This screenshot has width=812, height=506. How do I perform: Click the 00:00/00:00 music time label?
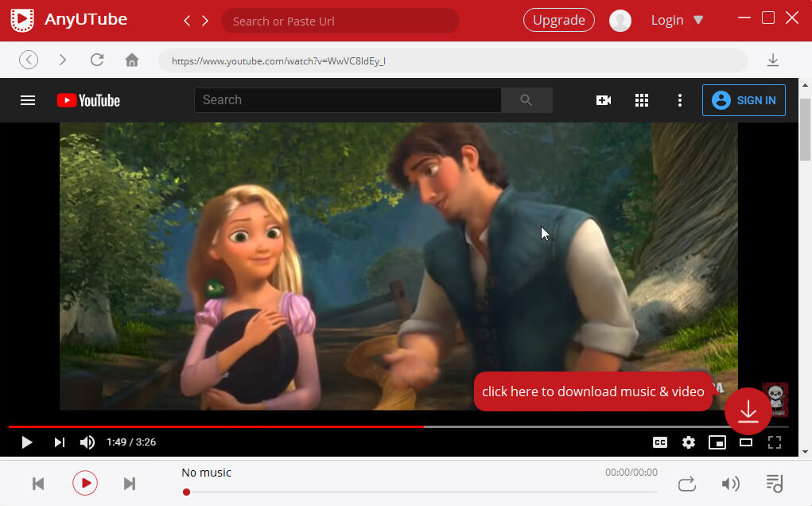point(631,473)
